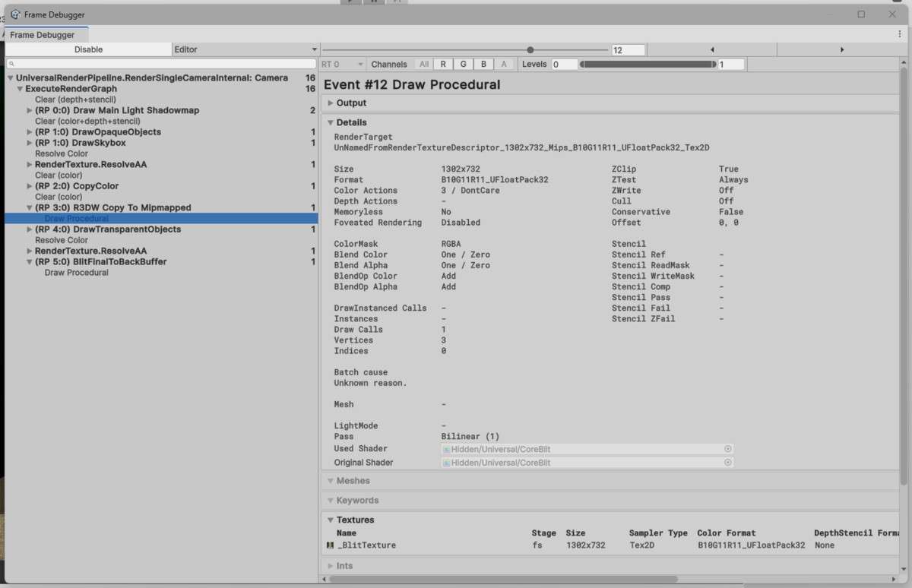Expand Draw Main Light Shadowmap node
Screen dimensions: 912x588
click(30, 110)
